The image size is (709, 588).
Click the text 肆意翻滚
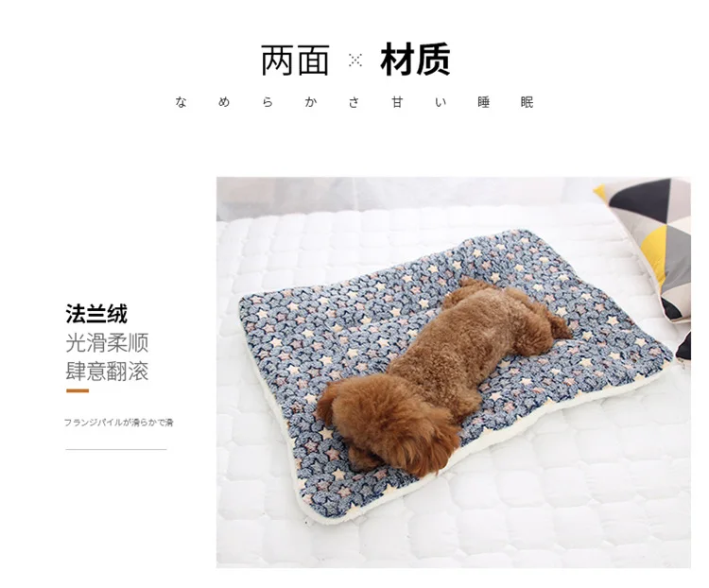[x=107, y=371]
